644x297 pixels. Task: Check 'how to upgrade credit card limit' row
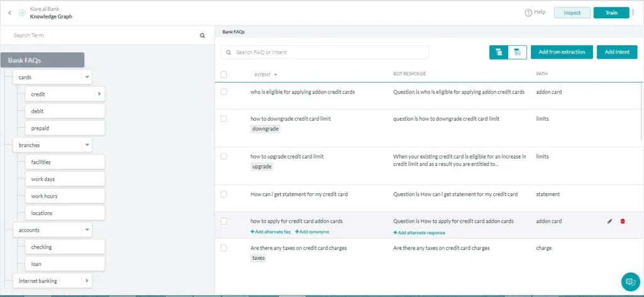click(x=224, y=157)
